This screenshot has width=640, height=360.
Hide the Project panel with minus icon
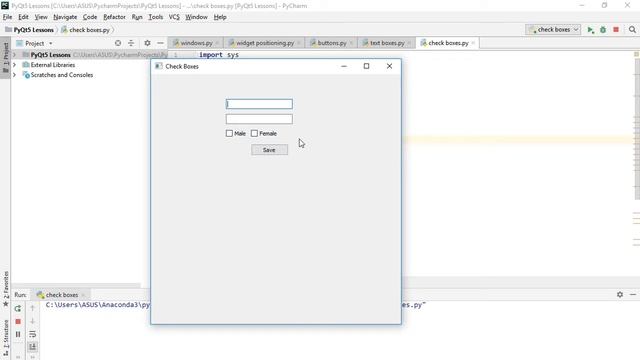160,43
